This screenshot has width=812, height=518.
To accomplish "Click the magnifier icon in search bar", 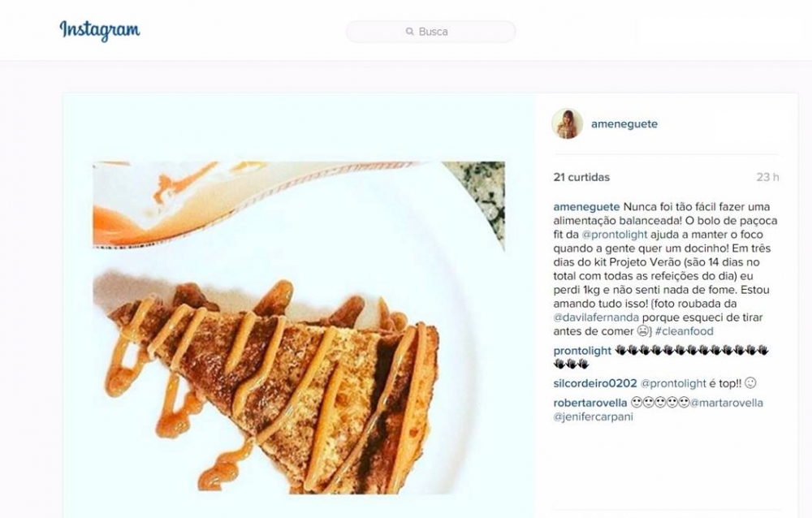I will (410, 32).
